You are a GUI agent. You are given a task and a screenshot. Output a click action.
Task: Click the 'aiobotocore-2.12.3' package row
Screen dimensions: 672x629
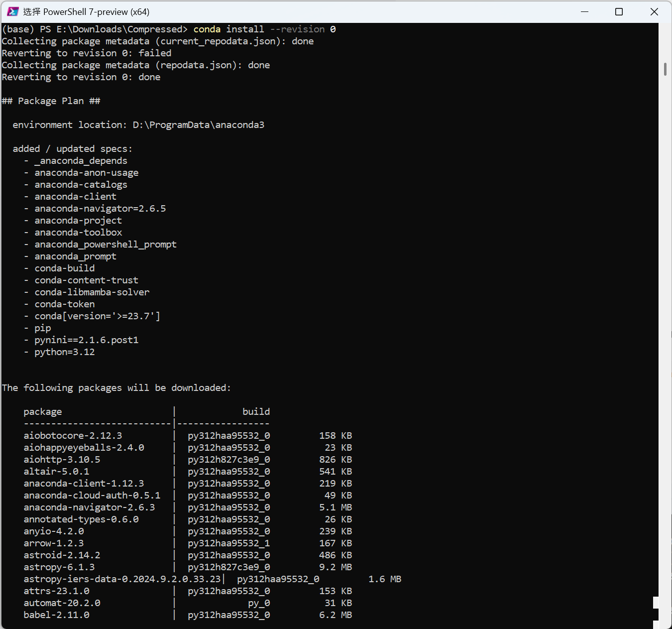(188, 436)
